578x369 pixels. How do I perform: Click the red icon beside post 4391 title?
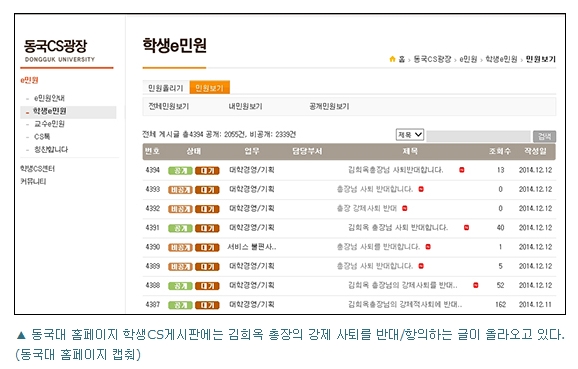coord(466,227)
